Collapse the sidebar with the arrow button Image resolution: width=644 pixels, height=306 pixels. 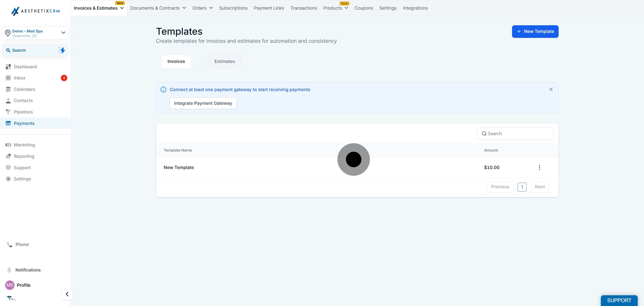point(67,294)
